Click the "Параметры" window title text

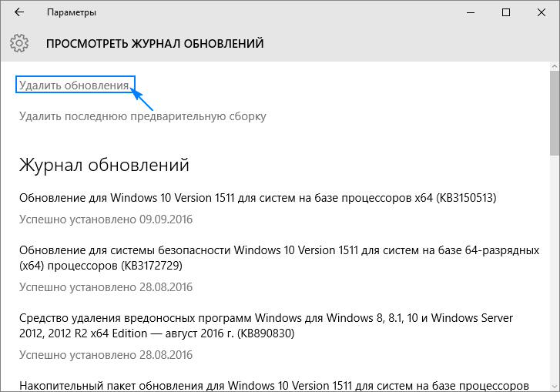72,13
